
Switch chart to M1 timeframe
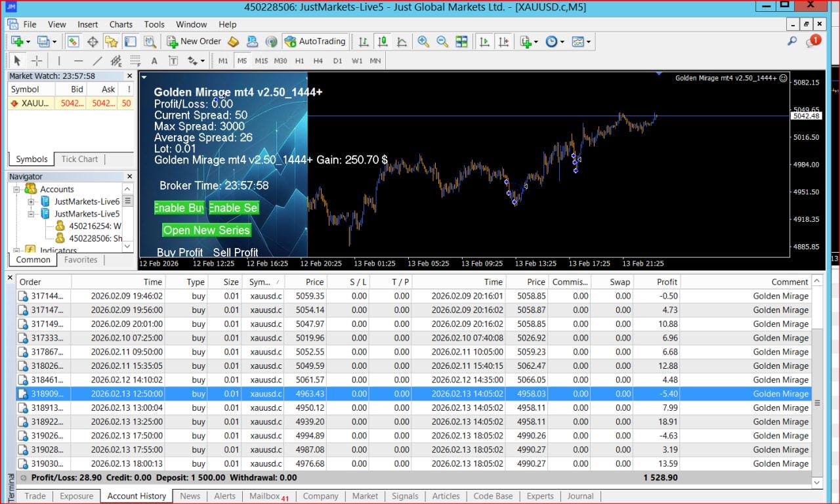pyautogui.click(x=223, y=60)
